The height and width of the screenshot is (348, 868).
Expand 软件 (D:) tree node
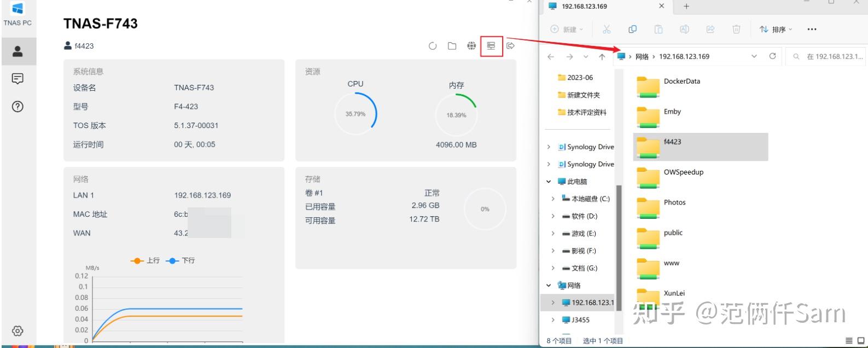point(553,216)
